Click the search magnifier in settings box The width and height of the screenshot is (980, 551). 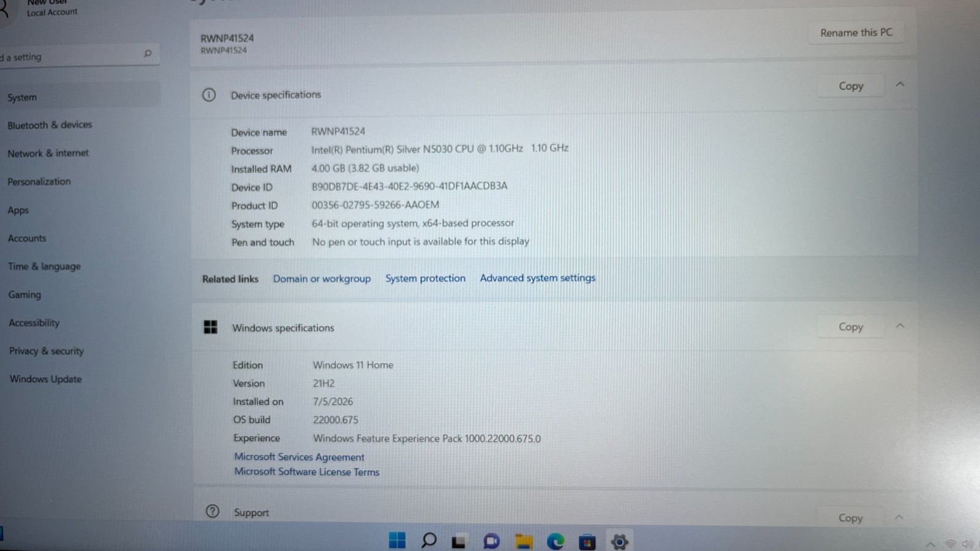(148, 54)
